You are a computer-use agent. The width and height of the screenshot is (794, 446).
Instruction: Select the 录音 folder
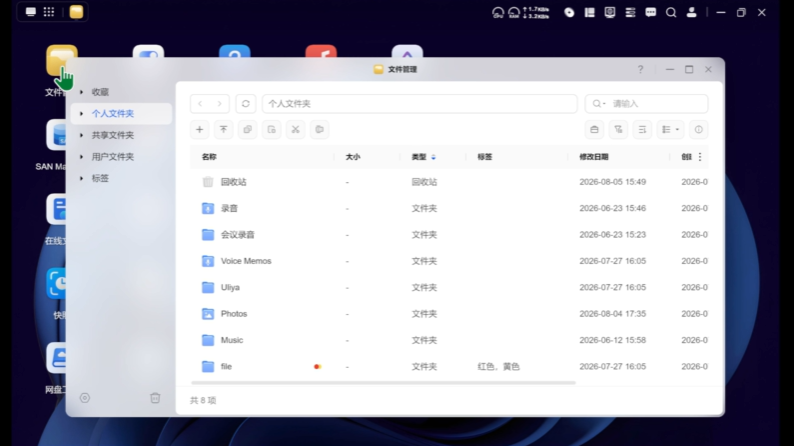click(x=229, y=209)
